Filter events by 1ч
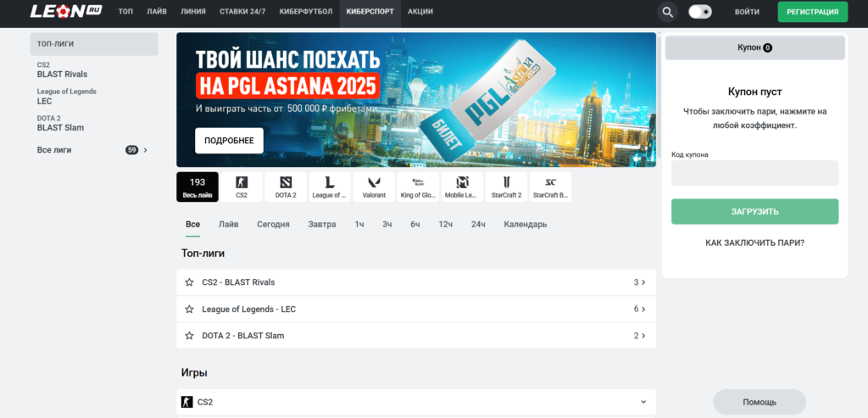This screenshot has height=418, width=868. pos(359,224)
